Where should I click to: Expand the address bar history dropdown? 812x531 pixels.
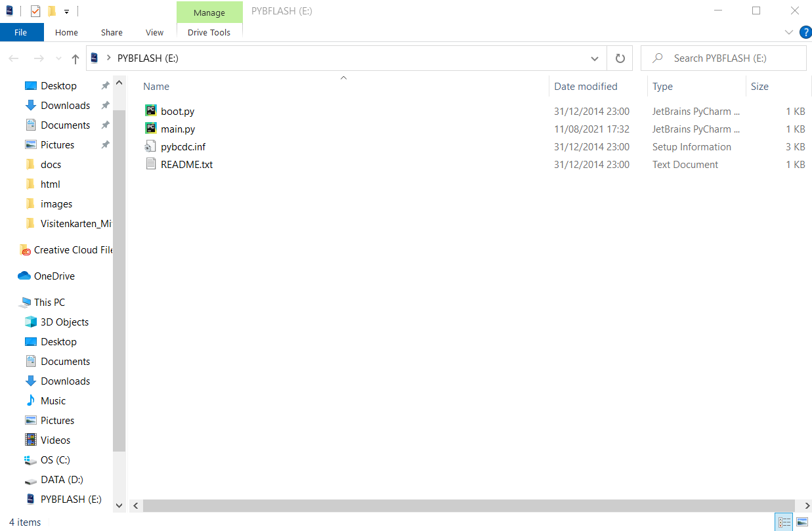595,58
